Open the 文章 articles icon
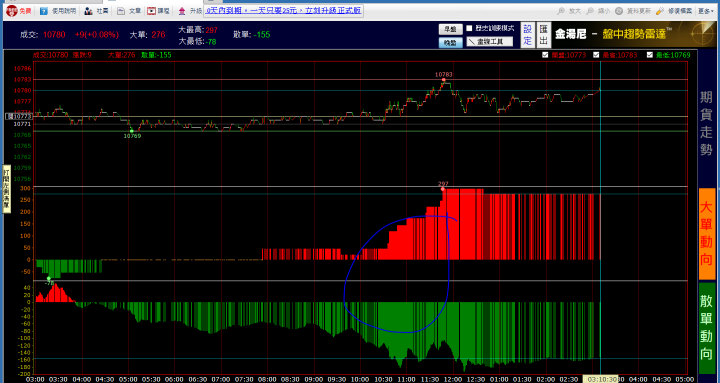 121,11
